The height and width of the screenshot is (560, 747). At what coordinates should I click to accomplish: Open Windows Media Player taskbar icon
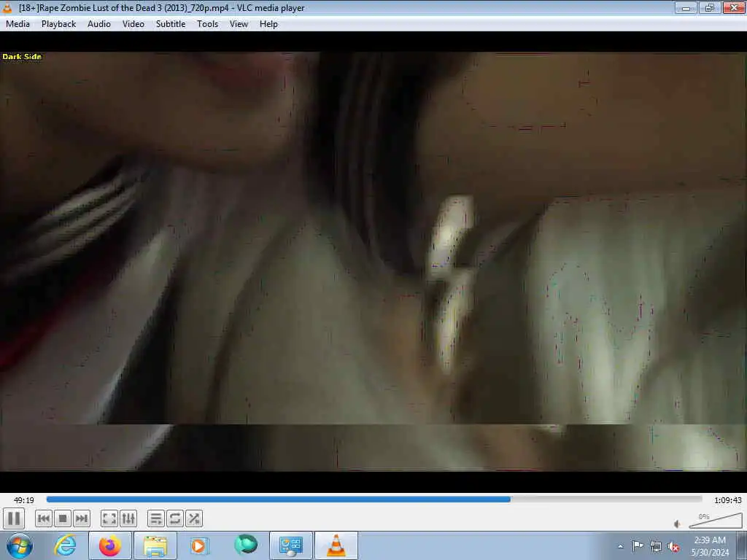point(200,545)
